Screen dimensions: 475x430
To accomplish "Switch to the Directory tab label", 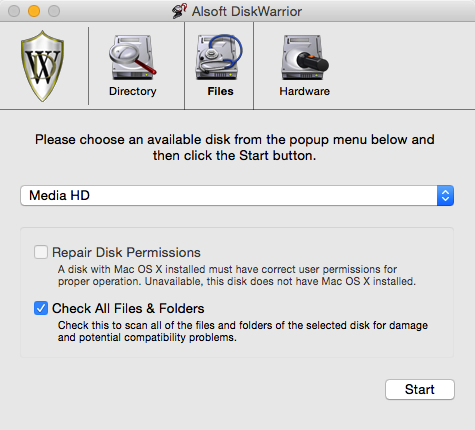I will [133, 91].
